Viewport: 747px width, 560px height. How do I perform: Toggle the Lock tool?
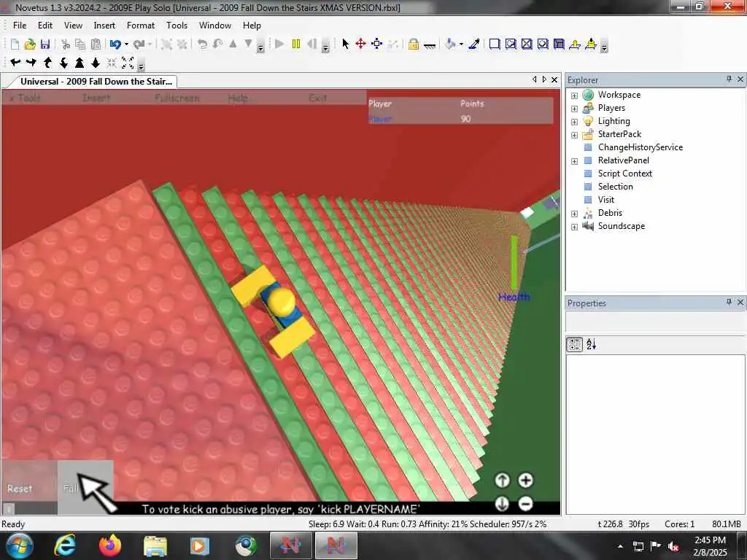pyautogui.click(x=413, y=44)
